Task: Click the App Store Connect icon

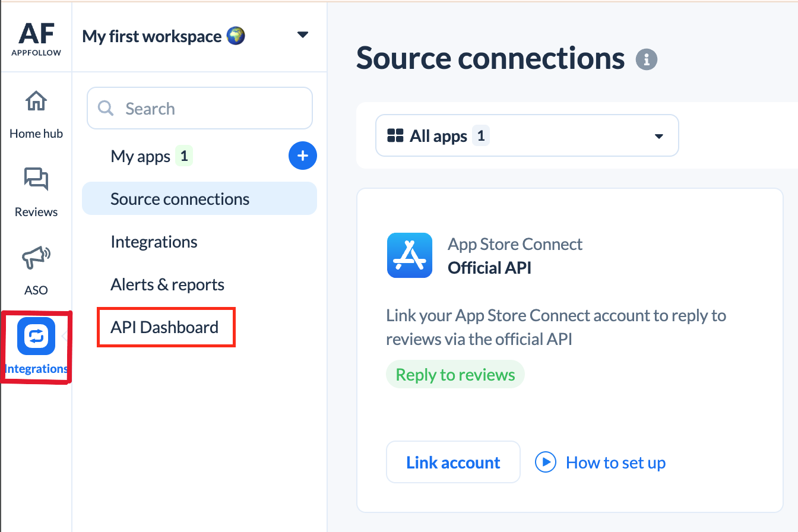Action: (x=410, y=255)
